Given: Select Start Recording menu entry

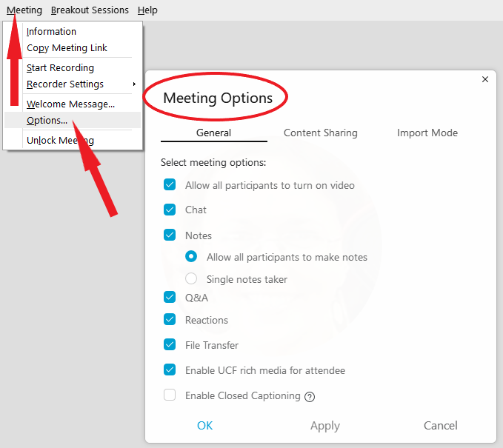Looking at the screenshot, I should 60,67.
